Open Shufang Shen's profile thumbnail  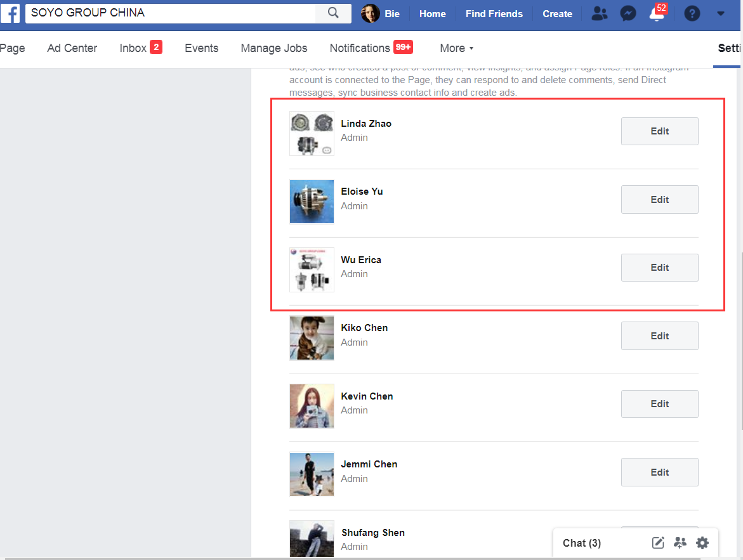(312, 538)
